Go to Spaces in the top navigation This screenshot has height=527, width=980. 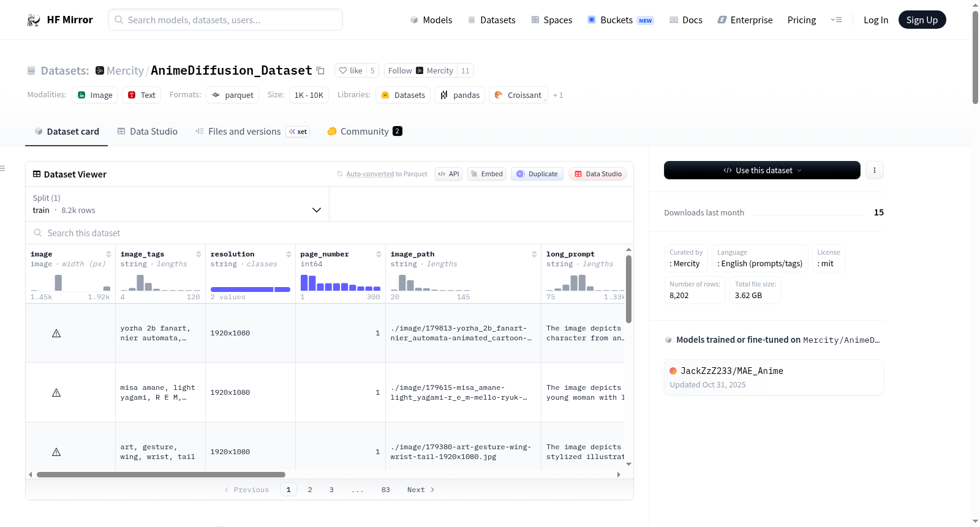click(552, 20)
